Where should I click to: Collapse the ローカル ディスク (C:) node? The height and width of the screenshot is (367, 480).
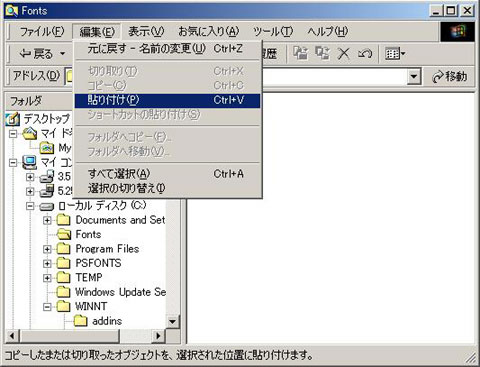30,206
